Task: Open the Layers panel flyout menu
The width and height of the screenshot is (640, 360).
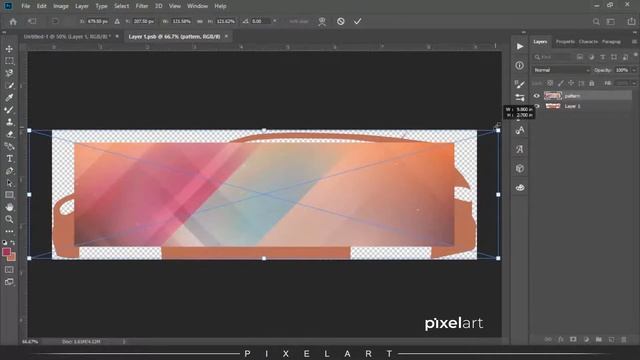Action: [634, 42]
